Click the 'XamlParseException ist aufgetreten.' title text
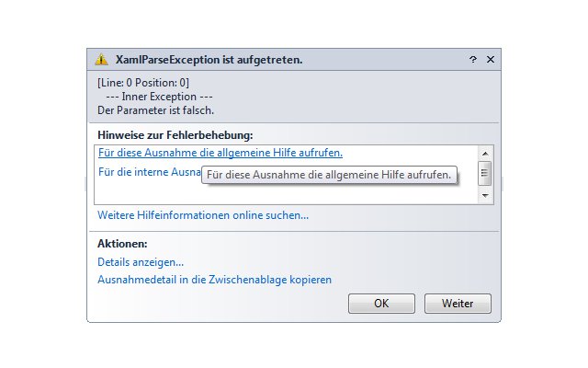The height and width of the screenshot is (368, 588). tap(209, 60)
